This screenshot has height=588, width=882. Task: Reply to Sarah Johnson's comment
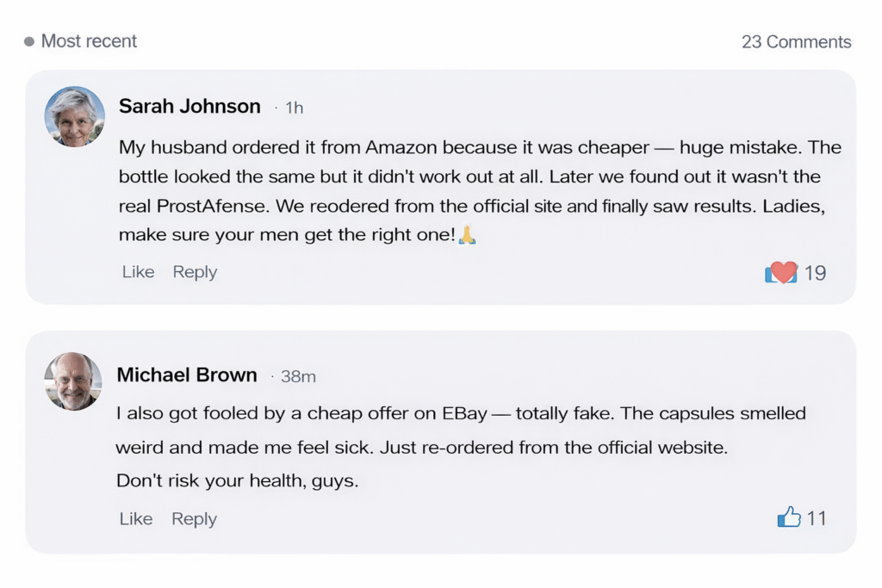195,272
